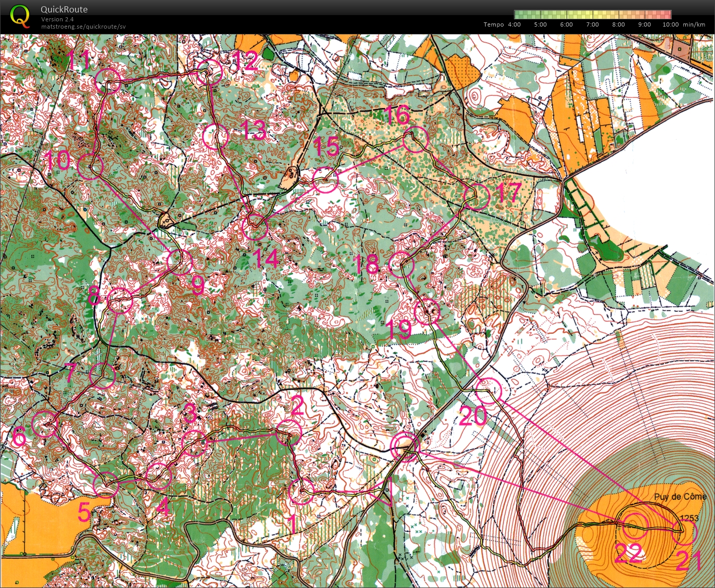Screen dimensions: 715x588
Task: Click the control circle for control 1
Action: click(301, 492)
